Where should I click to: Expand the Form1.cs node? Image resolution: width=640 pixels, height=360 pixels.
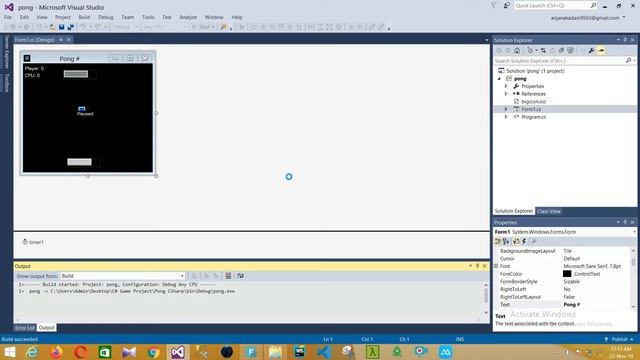coord(506,109)
